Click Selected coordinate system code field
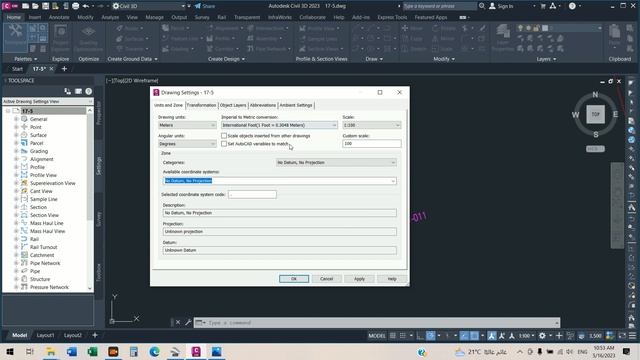This screenshot has height=360, width=640. click(252, 195)
